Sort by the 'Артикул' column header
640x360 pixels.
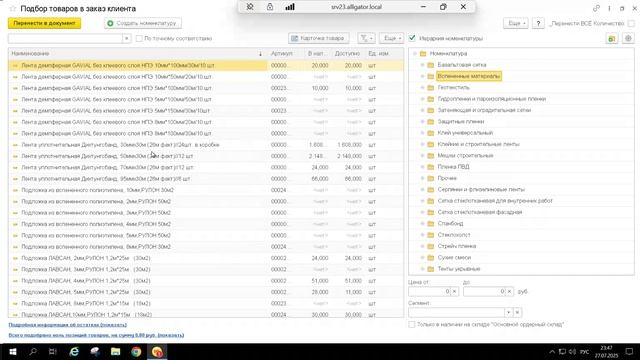tap(282, 54)
